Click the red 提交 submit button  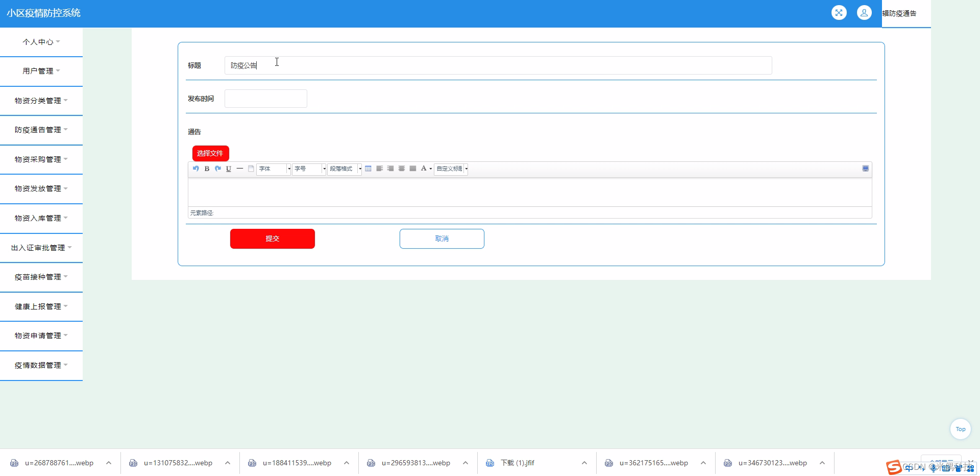pyautogui.click(x=273, y=239)
